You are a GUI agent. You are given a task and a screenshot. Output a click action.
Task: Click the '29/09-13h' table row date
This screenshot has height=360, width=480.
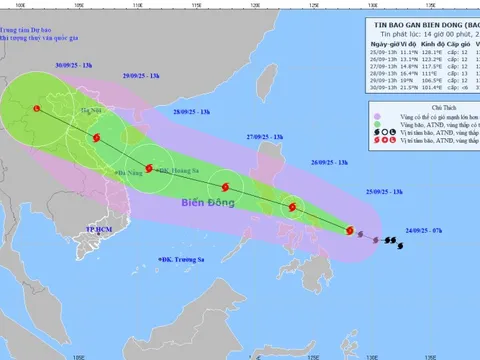click(x=383, y=80)
